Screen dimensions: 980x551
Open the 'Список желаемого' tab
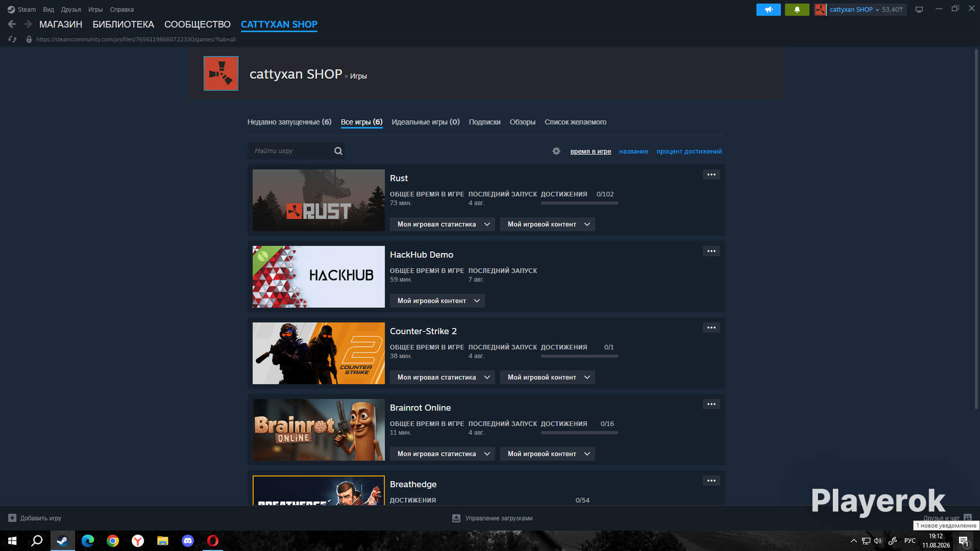click(x=575, y=122)
